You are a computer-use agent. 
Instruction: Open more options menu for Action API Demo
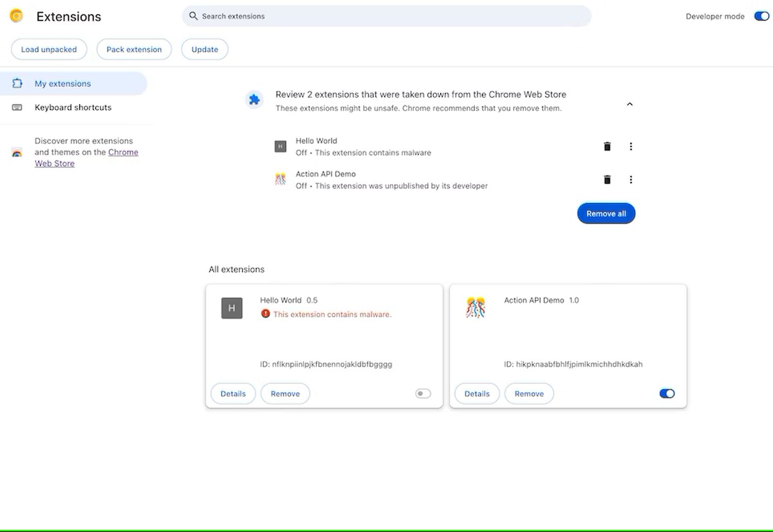tap(631, 179)
